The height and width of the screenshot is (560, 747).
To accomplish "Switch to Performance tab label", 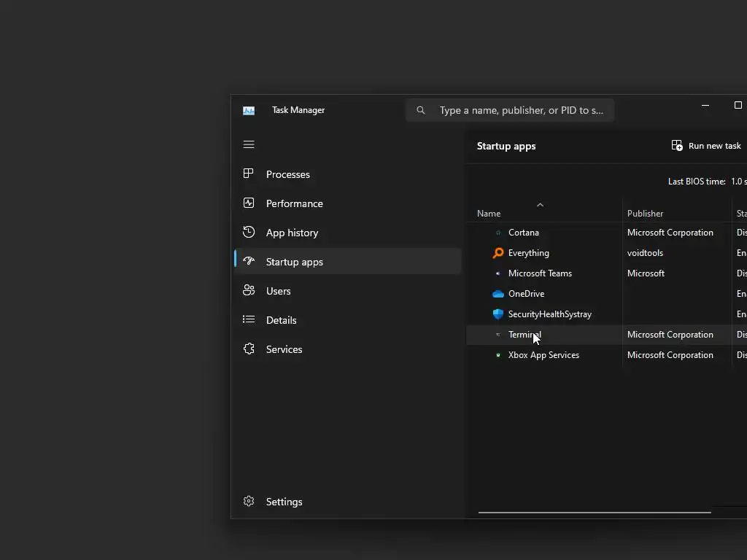I will 295,203.
